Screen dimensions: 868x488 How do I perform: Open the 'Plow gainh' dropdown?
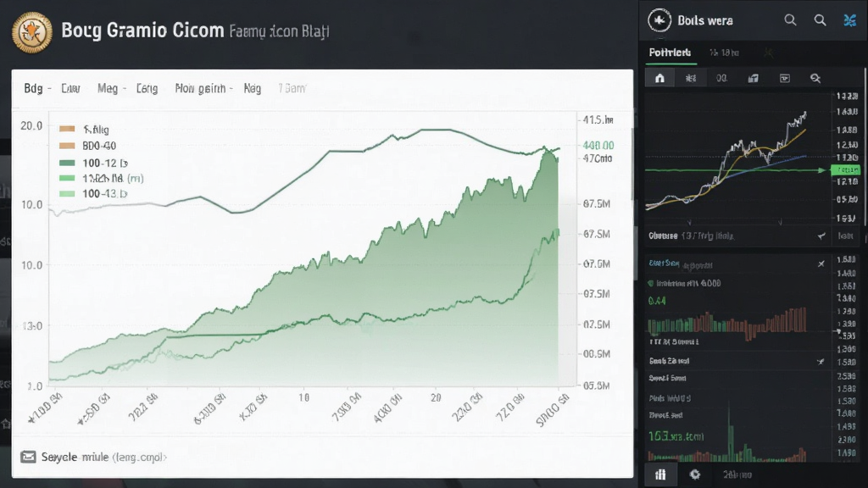click(203, 88)
